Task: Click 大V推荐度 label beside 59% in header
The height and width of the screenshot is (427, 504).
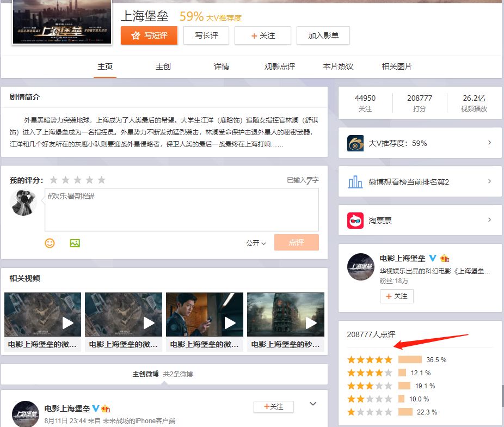Action: 223,18
